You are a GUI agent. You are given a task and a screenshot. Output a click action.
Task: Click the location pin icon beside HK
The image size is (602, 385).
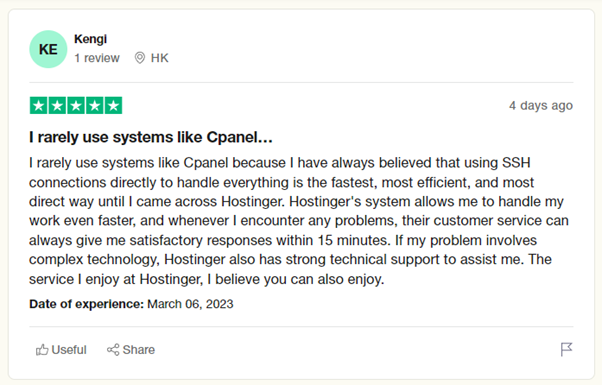coord(140,58)
